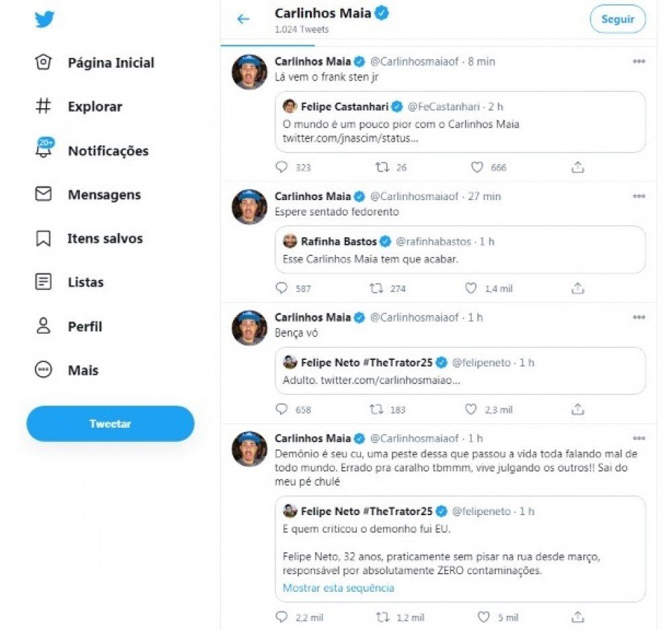Image resolution: width=672 pixels, height=630 pixels.
Task: Reply to the 'Bença vó' tweet
Action: point(281,410)
